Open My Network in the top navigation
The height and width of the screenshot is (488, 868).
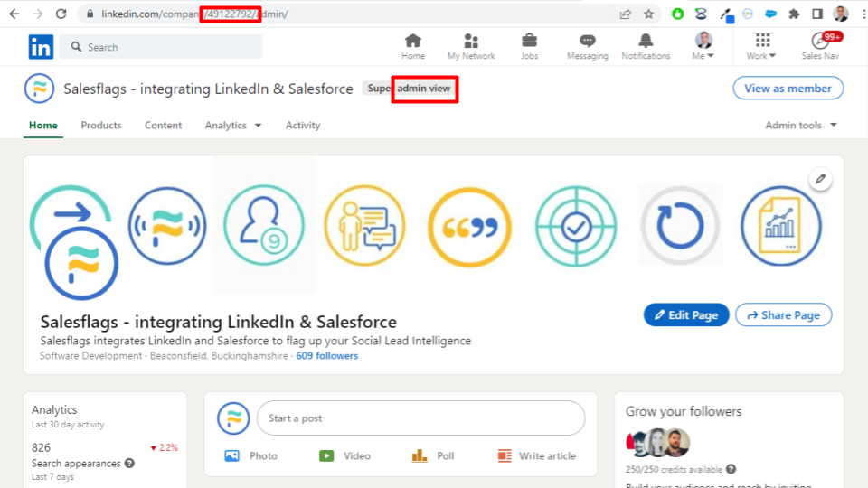[x=471, y=46]
